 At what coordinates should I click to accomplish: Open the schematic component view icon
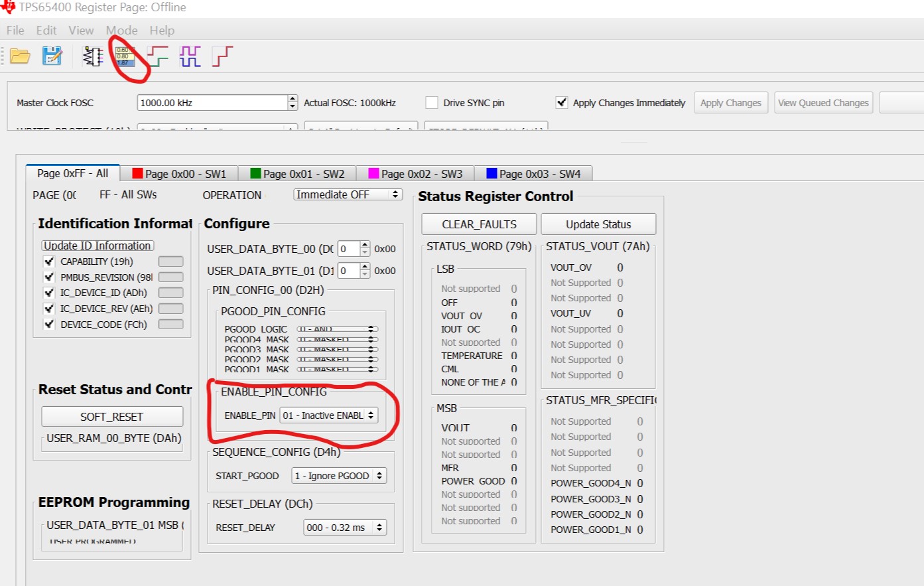pos(93,56)
